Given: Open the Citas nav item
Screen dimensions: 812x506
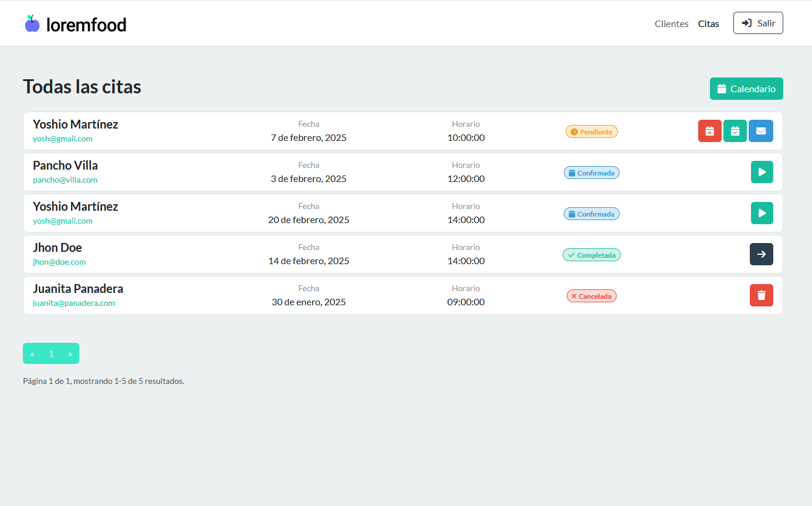Looking at the screenshot, I should [x=708, y=24].
